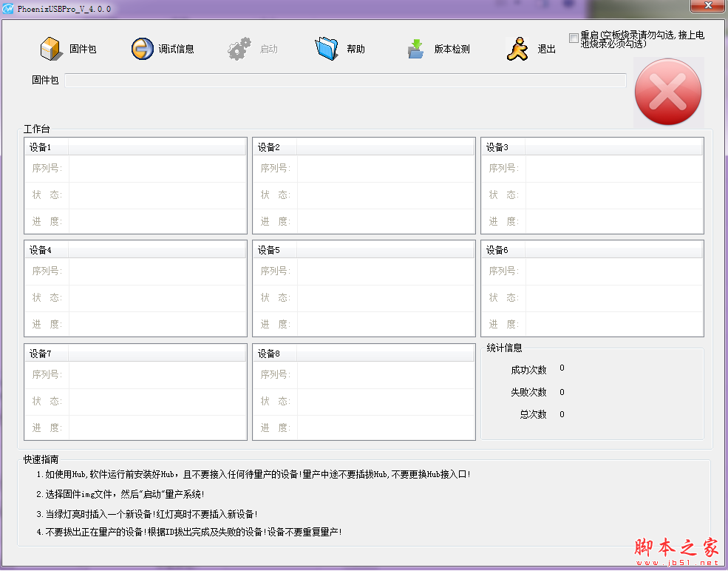Click 版本检测 version check download icon
The height and width of the screenshot is (571, 728).
click(416, 49)
